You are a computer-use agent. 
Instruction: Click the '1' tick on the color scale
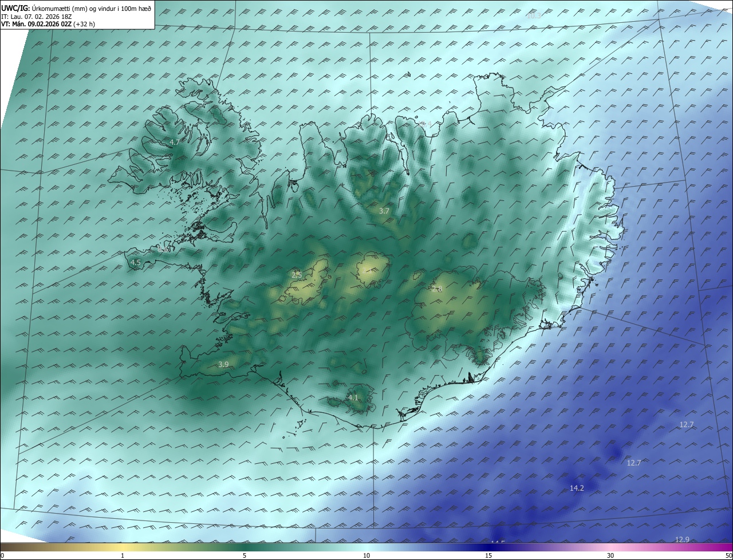pos(123,555)
